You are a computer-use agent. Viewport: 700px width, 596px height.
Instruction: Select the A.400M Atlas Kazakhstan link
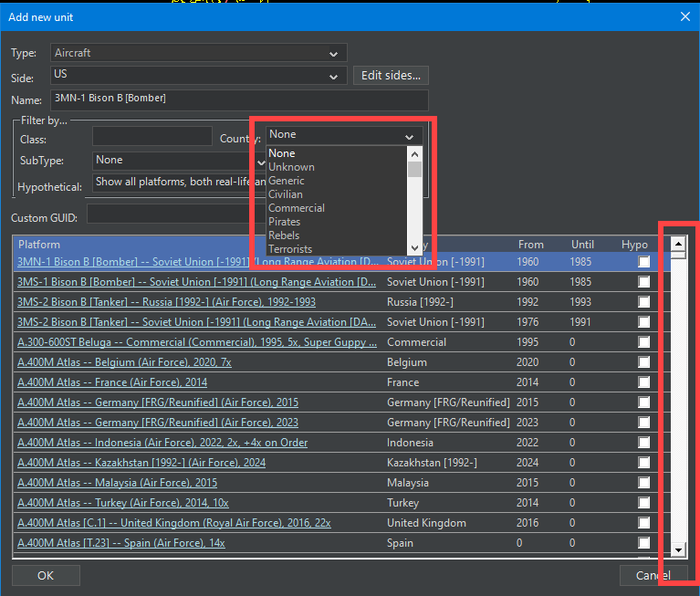(x=141, y=463)
